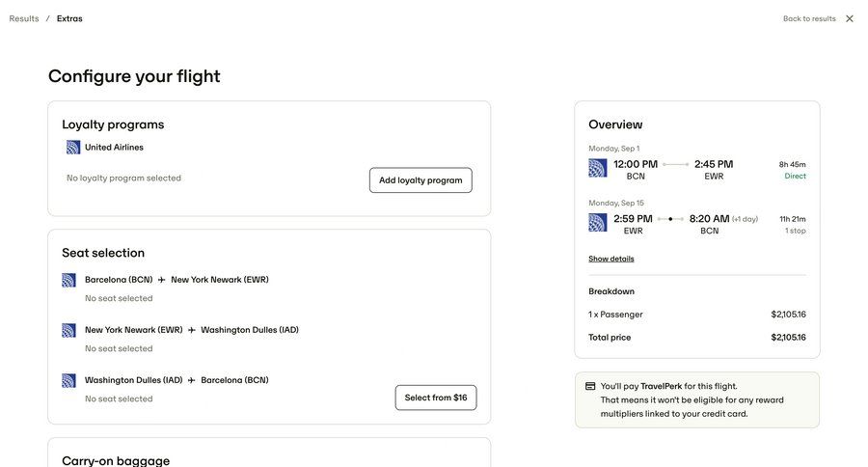Click credit card icon in TravelPerk payment notice
This screenshot has height=467, width=868.
point(590,386)
